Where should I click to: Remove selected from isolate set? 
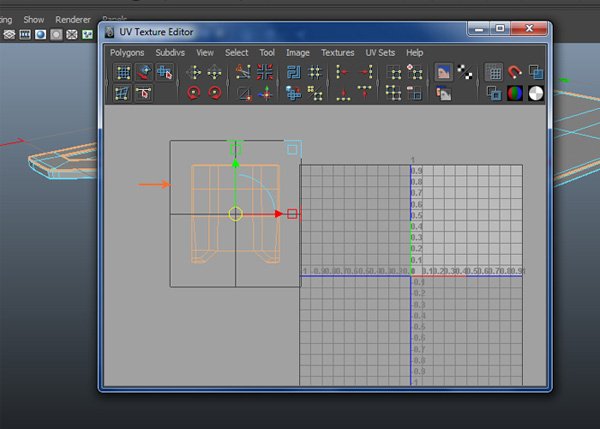coord(414,93)
